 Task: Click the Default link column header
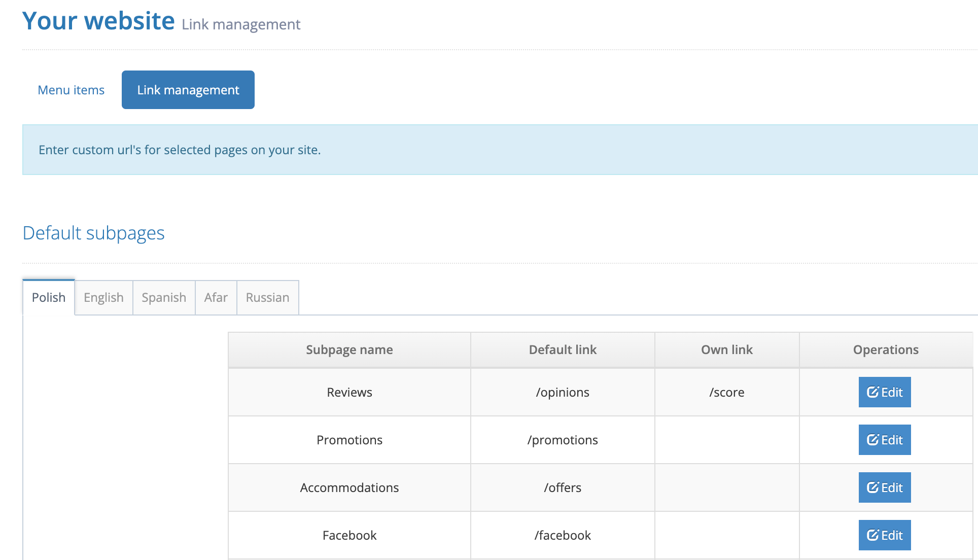click(562, 349)
